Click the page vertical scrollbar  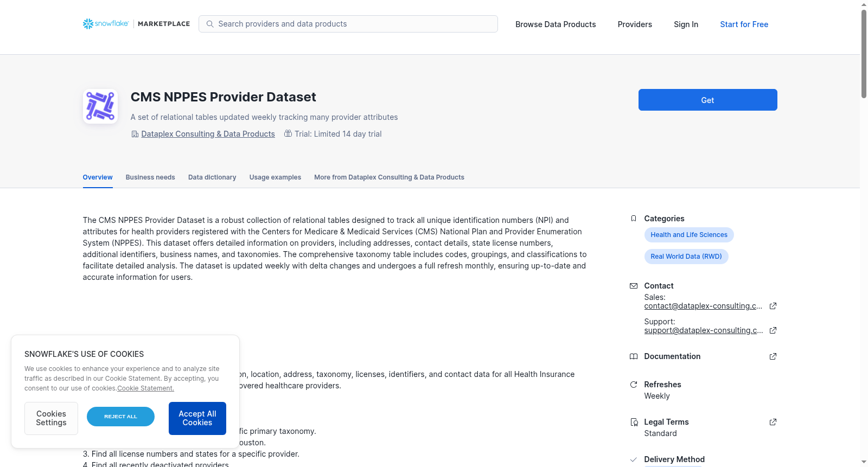pos(864,54)
